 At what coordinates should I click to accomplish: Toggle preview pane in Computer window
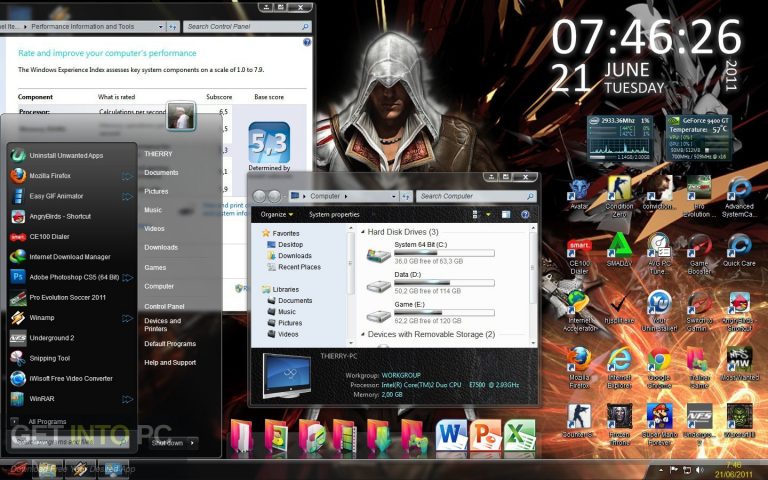coord(506,215)
